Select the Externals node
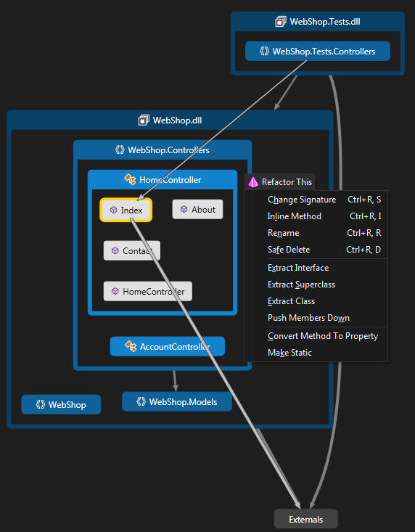Viewport: 415px width, 532px height. [306, 519]
